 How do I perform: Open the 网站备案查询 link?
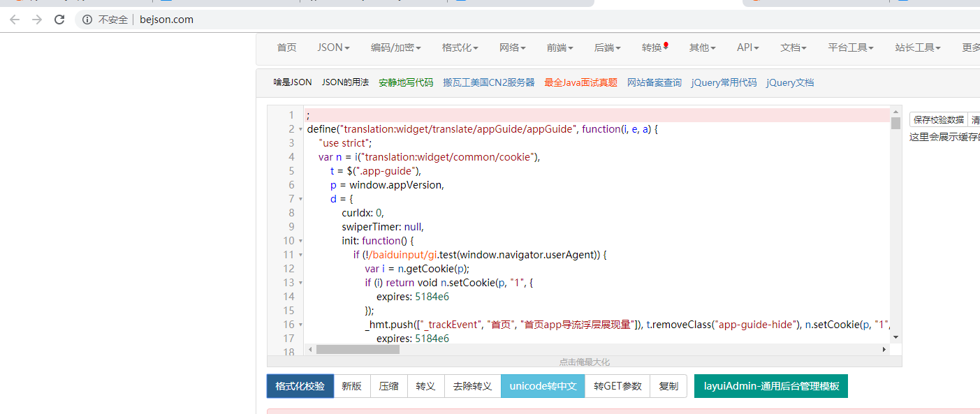click(x=654, y=82)
